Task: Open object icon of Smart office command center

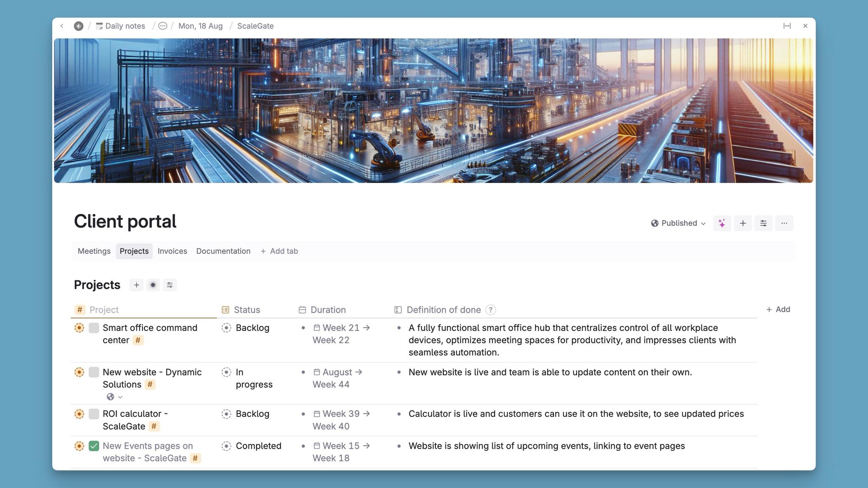Action: coord(79,328)
